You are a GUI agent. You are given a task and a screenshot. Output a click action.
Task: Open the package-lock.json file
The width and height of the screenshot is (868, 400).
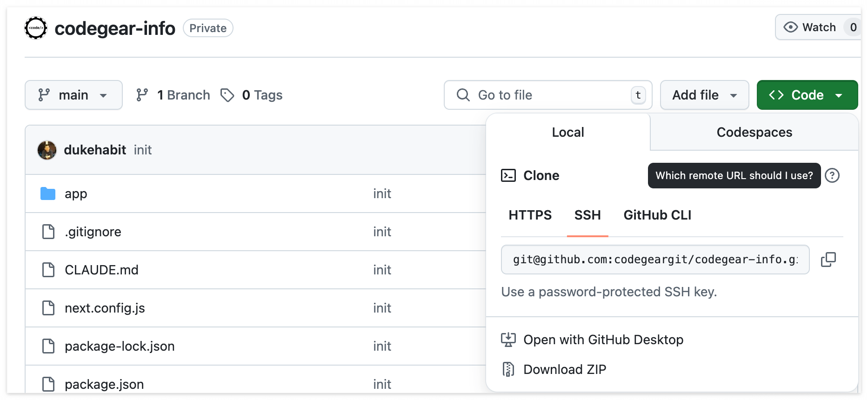point(120,346)
